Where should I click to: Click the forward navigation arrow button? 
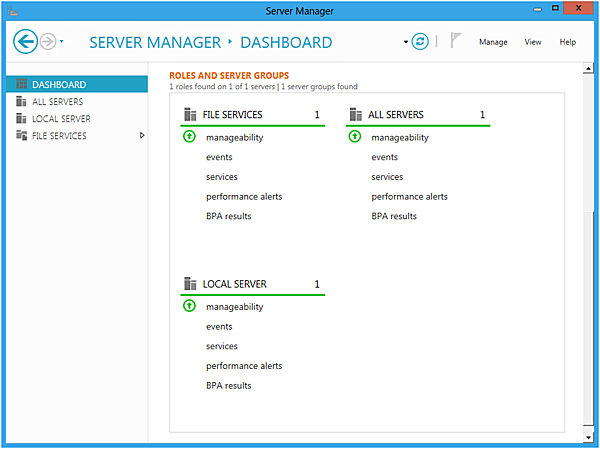47,41
